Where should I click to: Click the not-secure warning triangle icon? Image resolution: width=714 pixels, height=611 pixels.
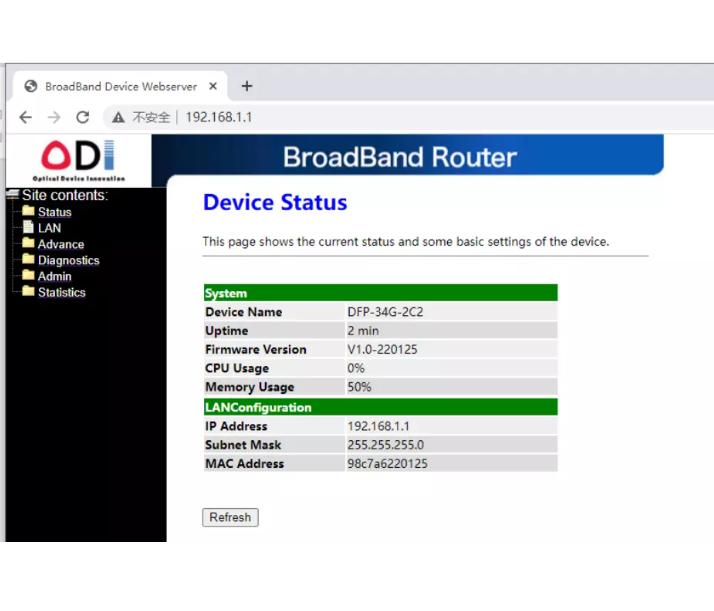coord(118,118)
